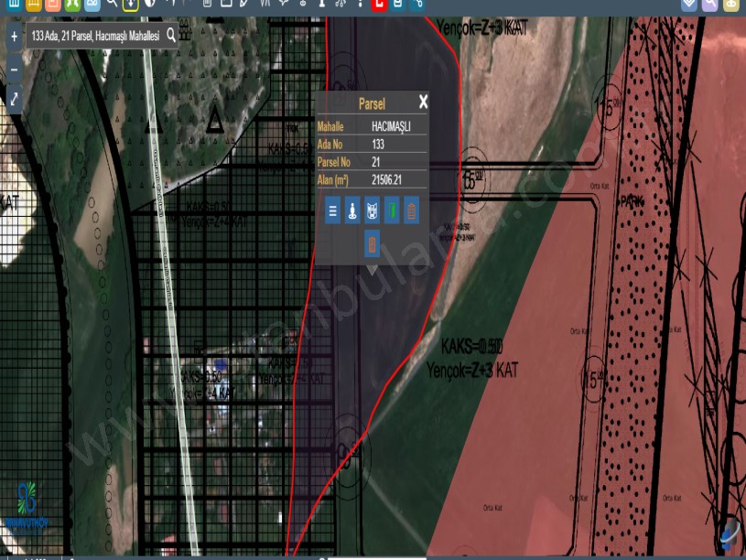Click the purple search button at top right
Viewport: 746px width, 560px height.
710,4
